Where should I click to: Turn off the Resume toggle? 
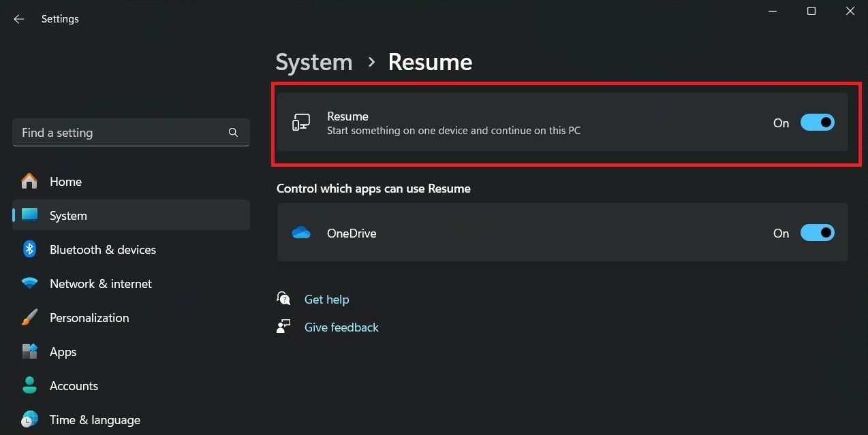(817, 123)
